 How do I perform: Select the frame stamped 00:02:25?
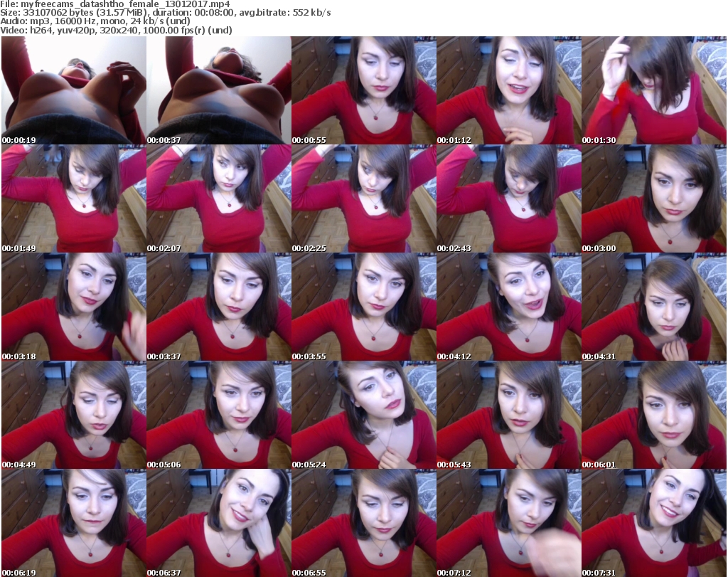click(x=363, y=198)
